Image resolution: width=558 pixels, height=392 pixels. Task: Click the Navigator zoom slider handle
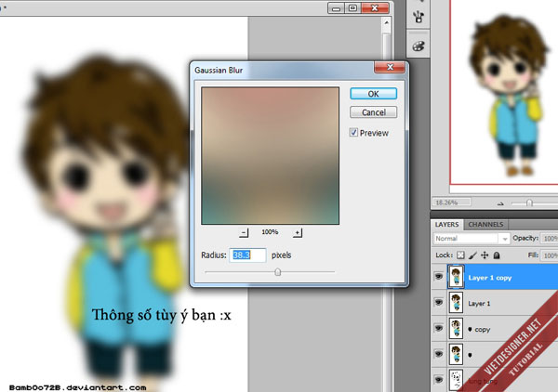pos(529,203)
